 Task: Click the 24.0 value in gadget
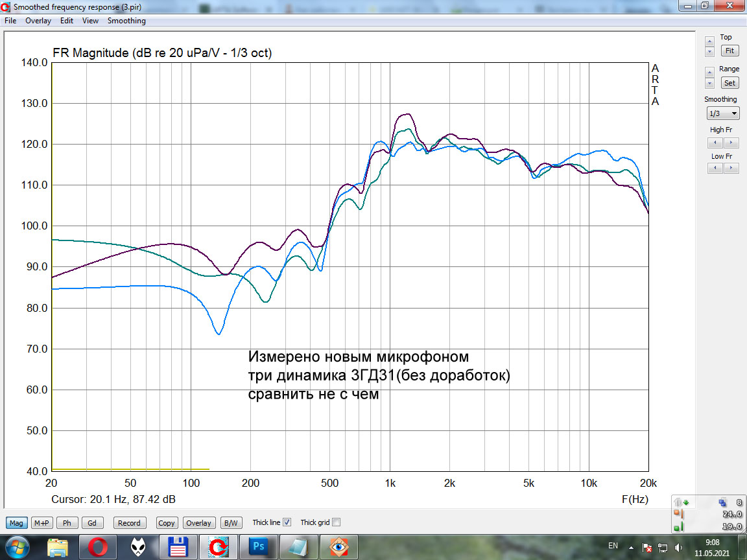point(731,514)
